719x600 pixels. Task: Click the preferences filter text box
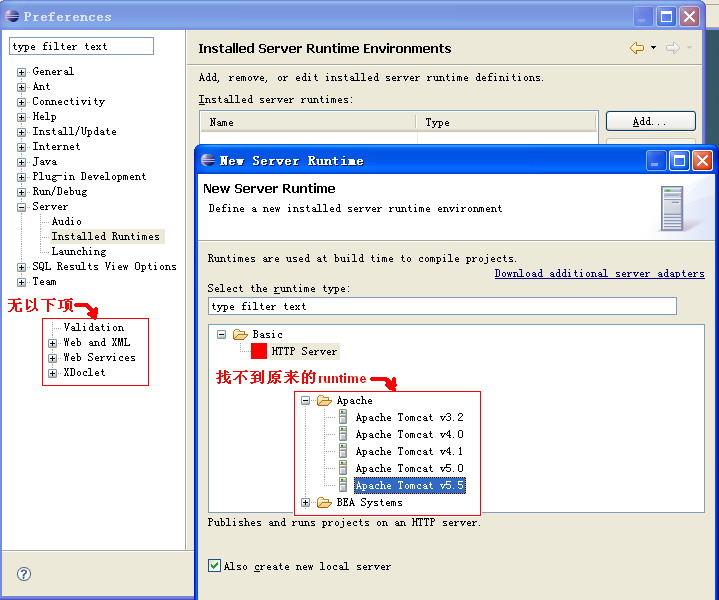point(82,46)
